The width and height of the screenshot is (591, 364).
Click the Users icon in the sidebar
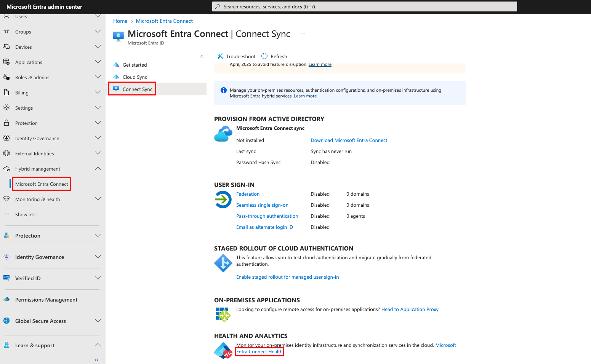(x=6, y=16)
